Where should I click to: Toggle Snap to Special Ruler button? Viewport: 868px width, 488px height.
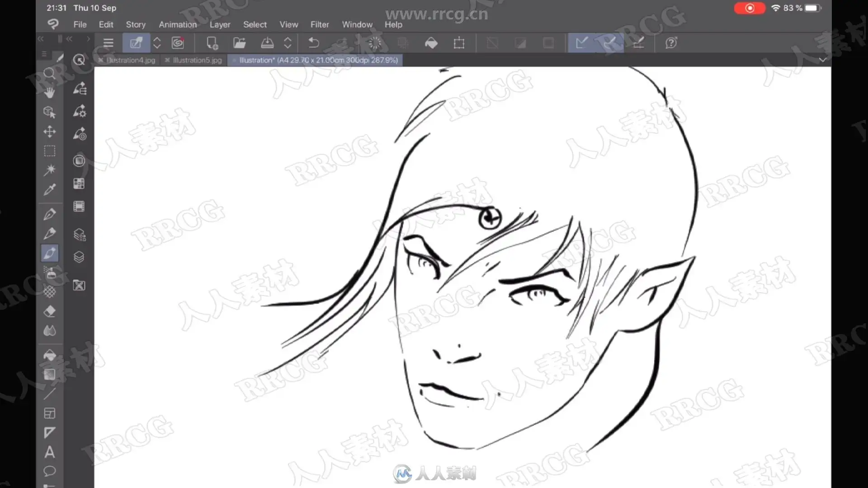(x=610, y=43)
